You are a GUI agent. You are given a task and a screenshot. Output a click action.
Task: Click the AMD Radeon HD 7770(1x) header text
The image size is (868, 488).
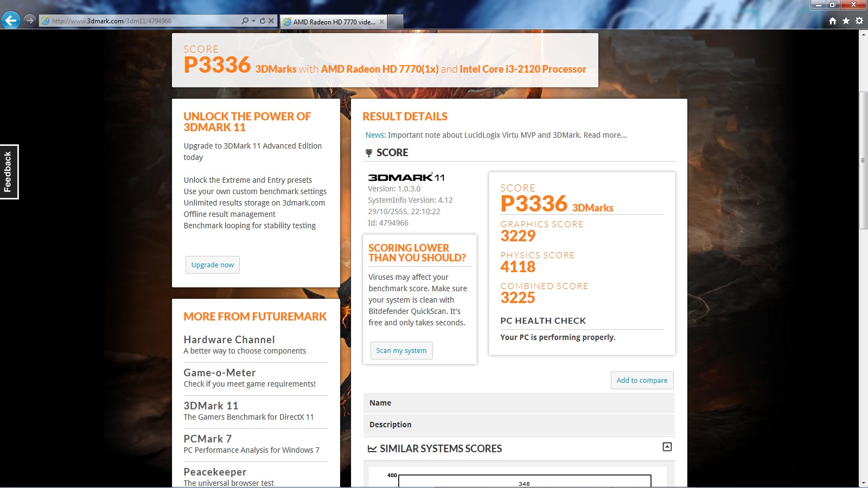pyautogui.click(x=380, y=69)
